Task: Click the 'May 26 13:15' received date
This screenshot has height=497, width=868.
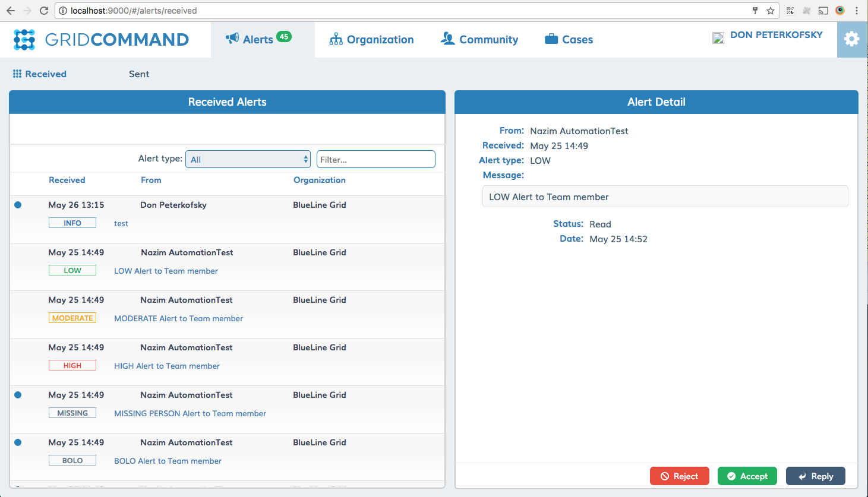Action: (76, 205)
